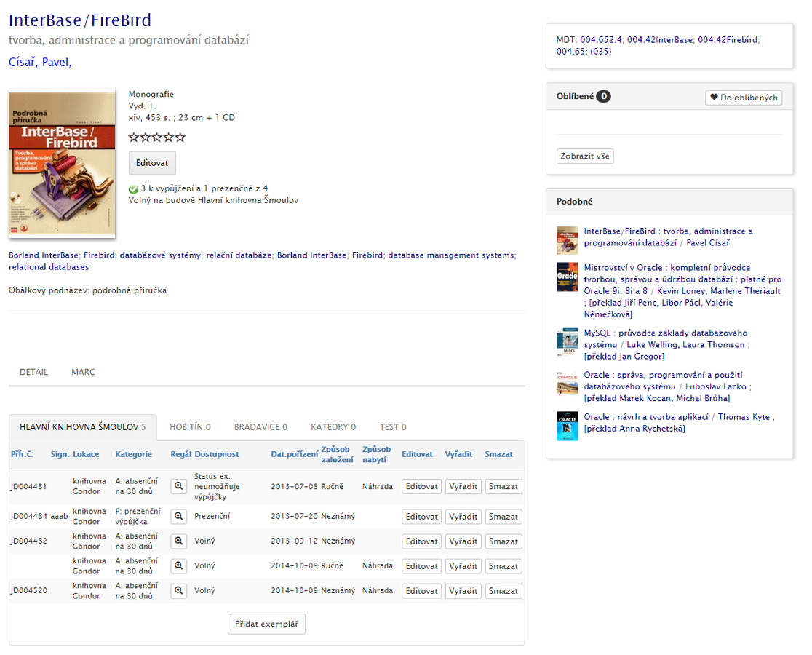
Task: Open author link Císař, Pavel
Action: pyautogui.click(x=40, y=62)
